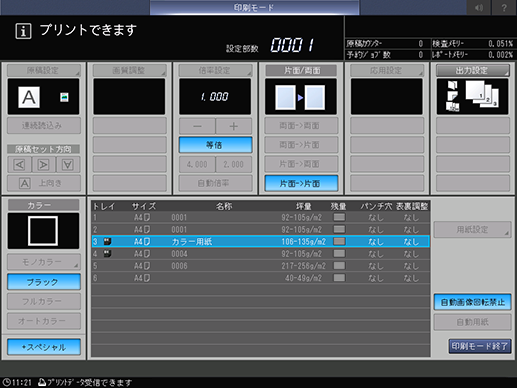517x388 pixels.
Task: Open 倍率設定 magnification settings menu
Action: pos(215,70)
